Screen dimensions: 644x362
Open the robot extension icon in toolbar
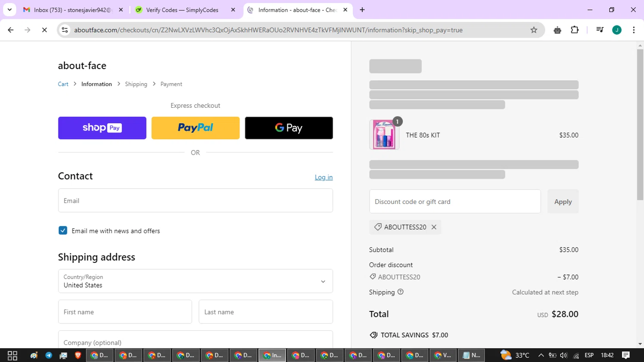pyautogui.click(x=557, y=30)
